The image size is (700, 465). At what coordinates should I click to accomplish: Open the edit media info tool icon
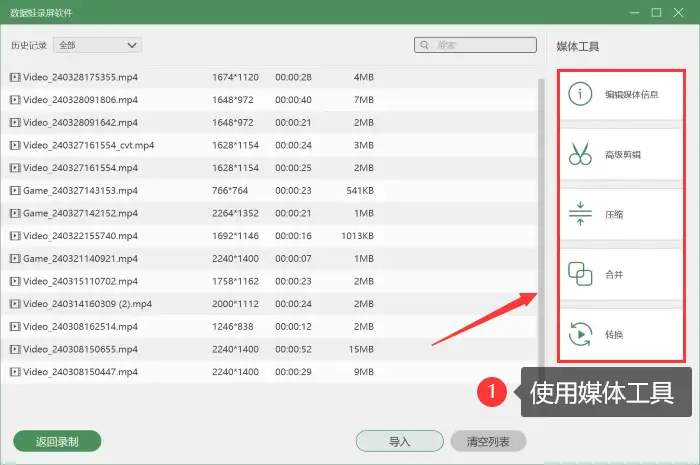click(x=580, y=94)
